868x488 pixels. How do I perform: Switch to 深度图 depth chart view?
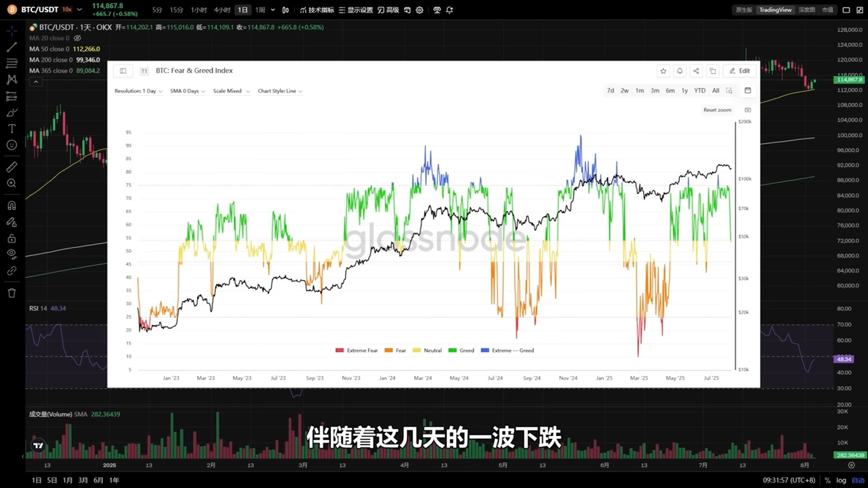point(806,10)
